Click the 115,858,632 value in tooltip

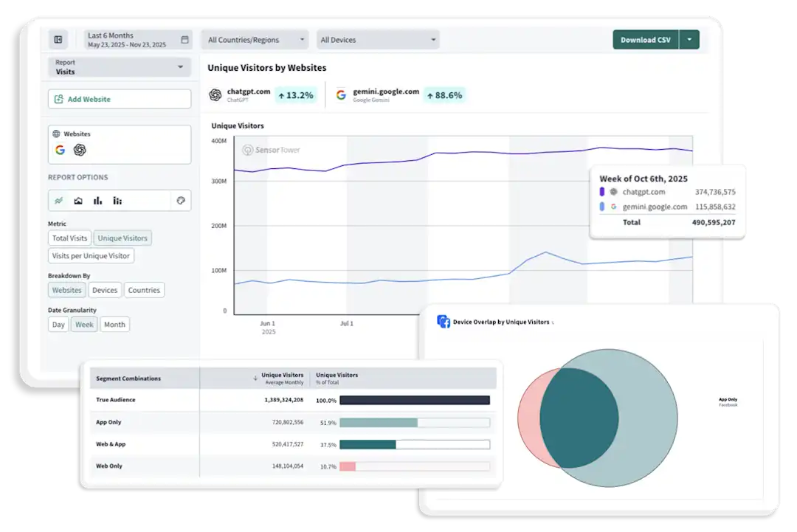(715, 207)
